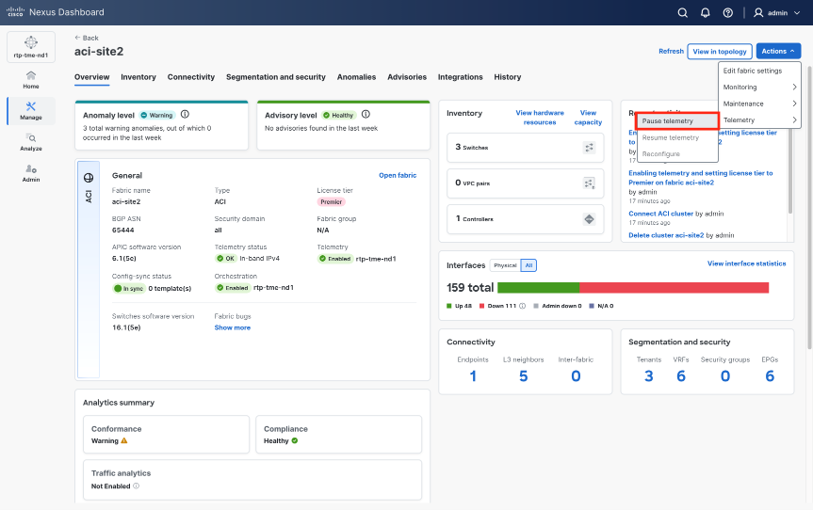This screenshot has height=510, width=813.
Task: Open the help question mark icon
Action: click(728, 12)
